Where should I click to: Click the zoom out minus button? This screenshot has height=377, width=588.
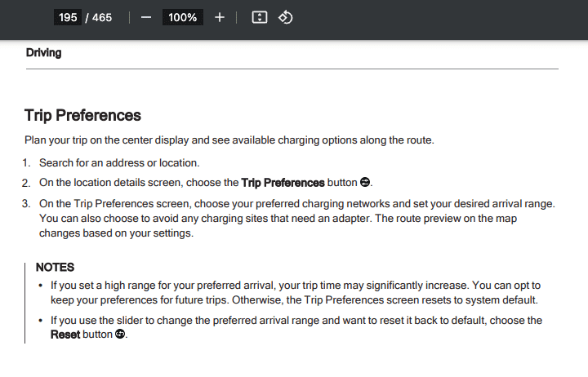point(146,18)
